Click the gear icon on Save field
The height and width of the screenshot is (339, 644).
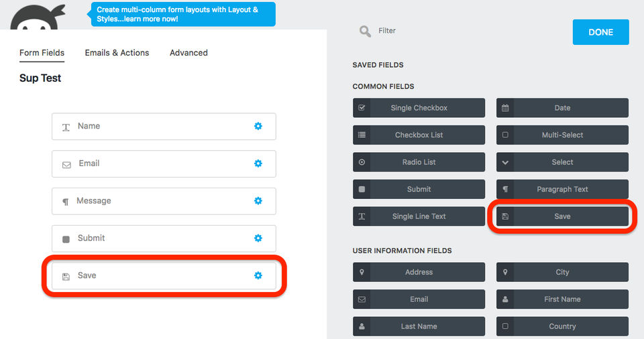pos(258,275)
